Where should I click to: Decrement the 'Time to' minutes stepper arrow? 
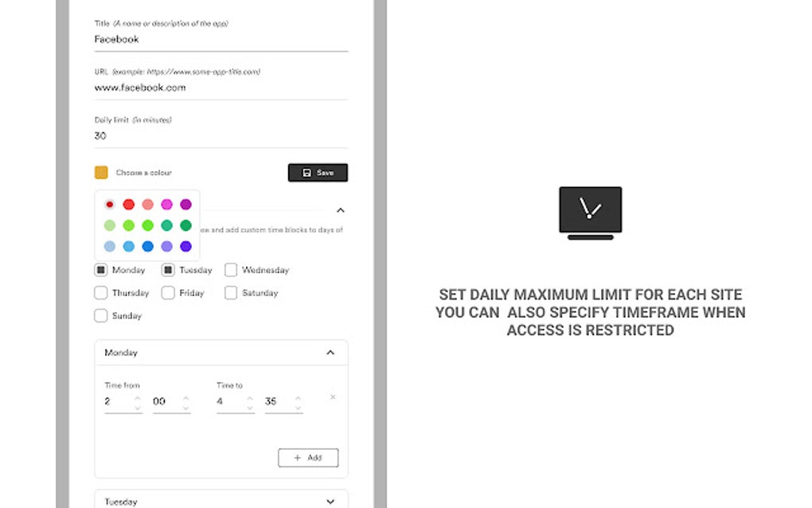(299, 406)
